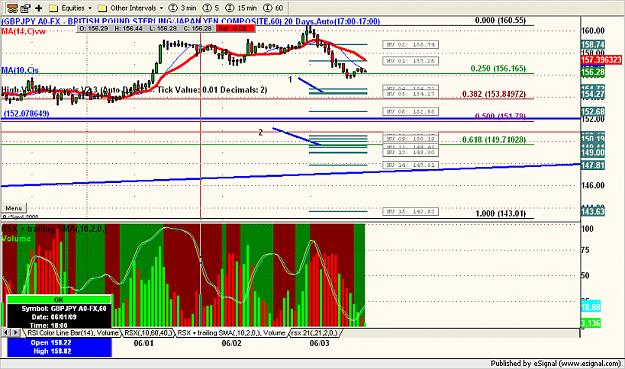Screen dimensions: 625x369
Task: Click the linked-chart icon at toolbar start
Action: (x=13, y=8)
